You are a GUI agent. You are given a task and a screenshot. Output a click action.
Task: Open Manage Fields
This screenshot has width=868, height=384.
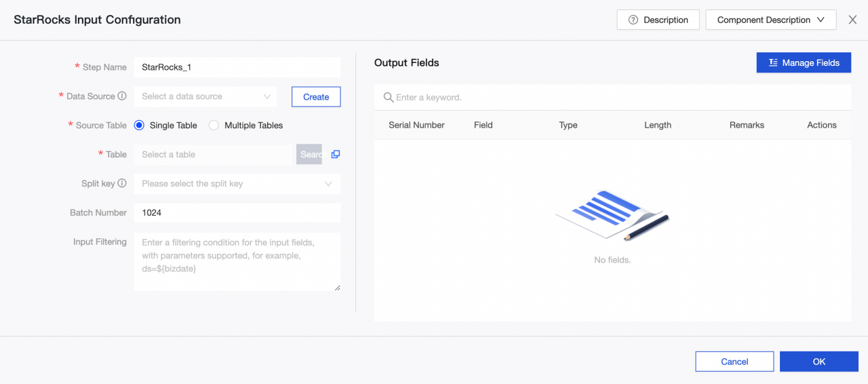click(x=804, y=63)
